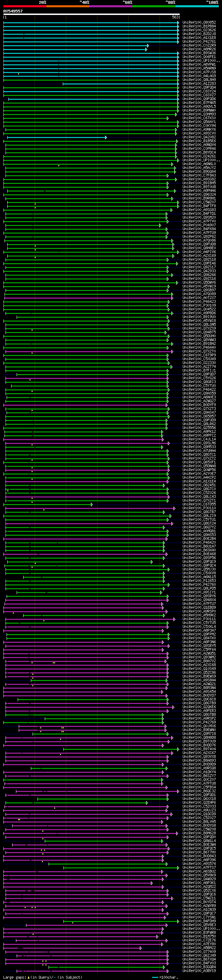Select the UniRef100_C6TKS0 label

point(199,118)
